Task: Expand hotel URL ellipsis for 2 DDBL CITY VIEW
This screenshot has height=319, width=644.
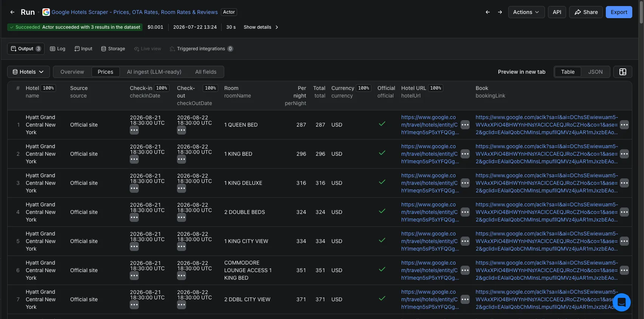Action: coord(465,299)
